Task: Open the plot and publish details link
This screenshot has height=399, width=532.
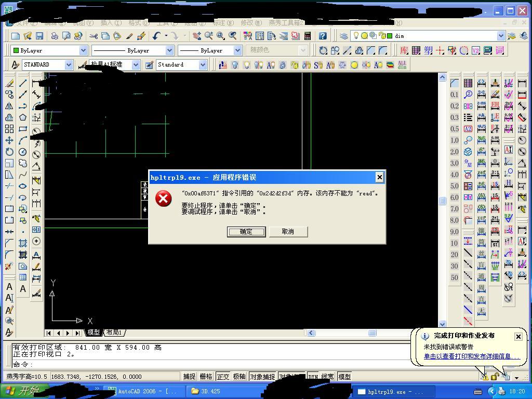Action: [x=472, y=356]
